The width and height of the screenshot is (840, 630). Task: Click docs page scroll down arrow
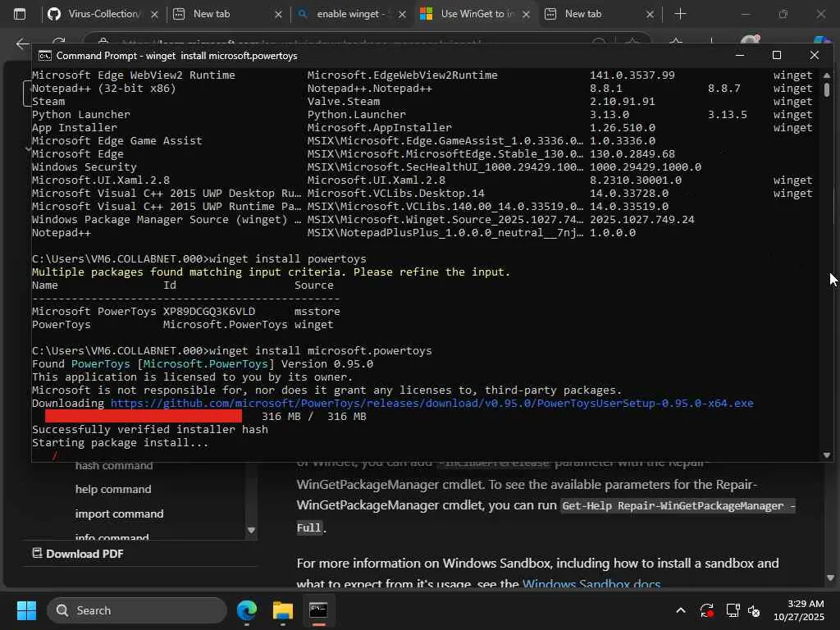click(x=830, y=577)
